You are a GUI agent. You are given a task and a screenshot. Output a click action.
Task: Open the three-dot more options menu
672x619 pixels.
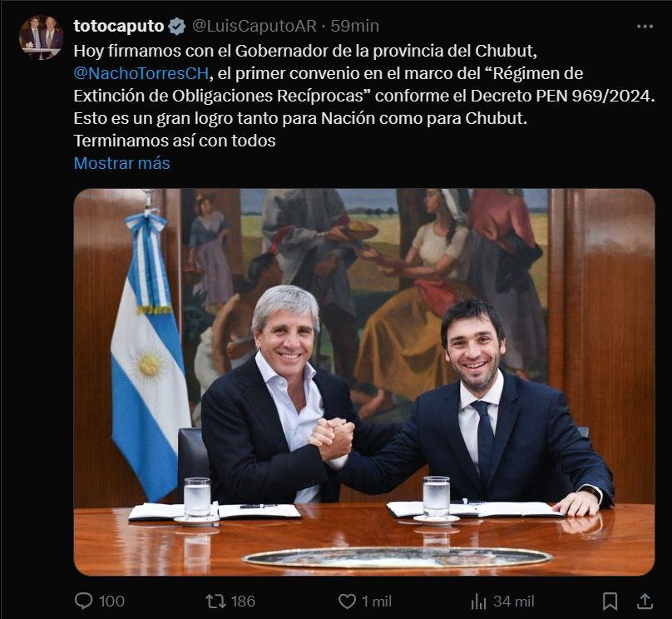click(x=645, y=27)
